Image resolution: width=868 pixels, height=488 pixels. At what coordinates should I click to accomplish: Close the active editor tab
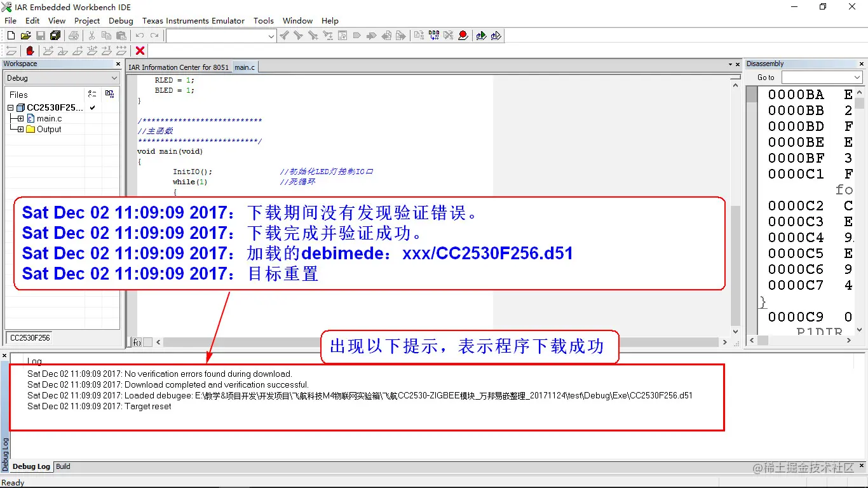pos(738,64)
